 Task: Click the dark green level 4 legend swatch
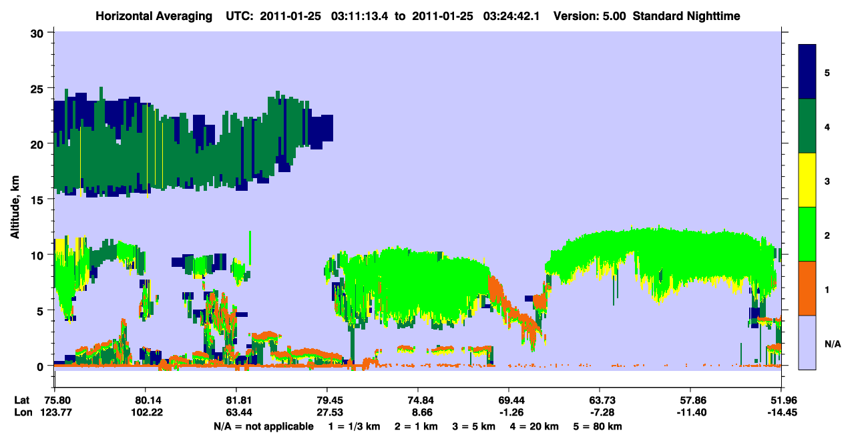807,126
